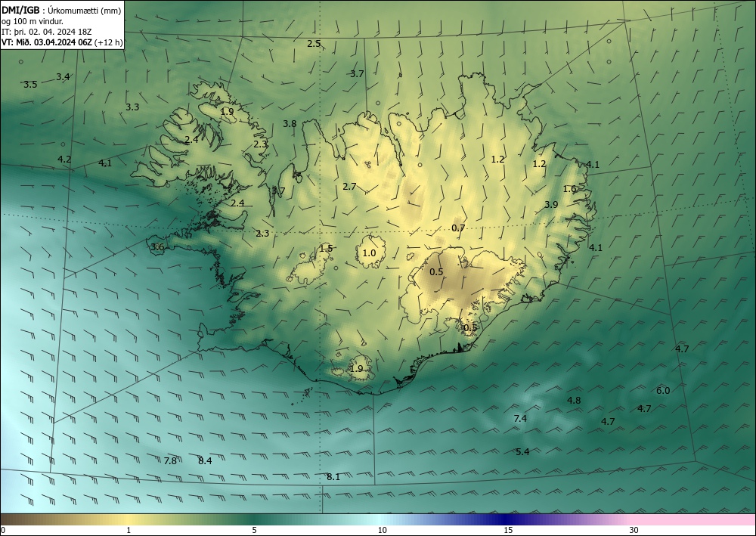Screen dimensions: 756x536
Task: Click the 3.8 value label
Action: [x=290, y=124]
